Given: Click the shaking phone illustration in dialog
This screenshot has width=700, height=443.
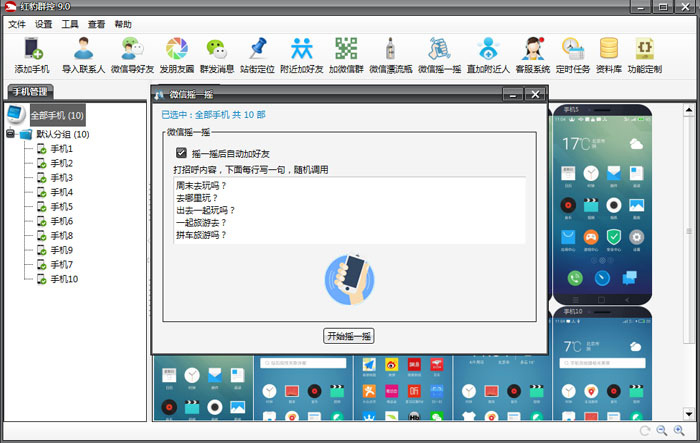Looking at the screenshot, I should (349, 280).
